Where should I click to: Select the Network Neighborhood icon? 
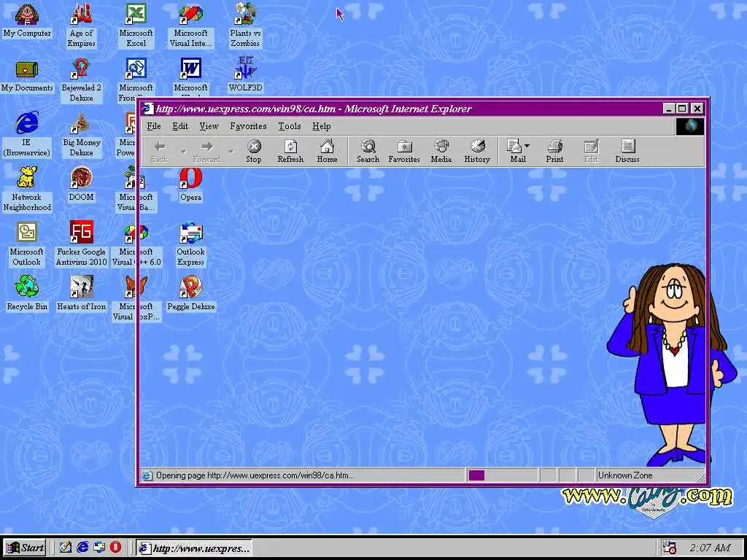27,190
